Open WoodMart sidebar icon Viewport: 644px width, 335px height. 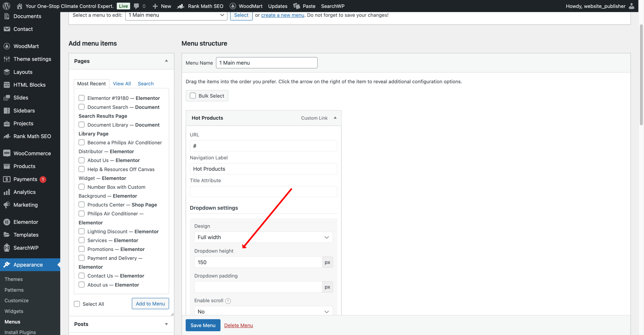[7, 46]
